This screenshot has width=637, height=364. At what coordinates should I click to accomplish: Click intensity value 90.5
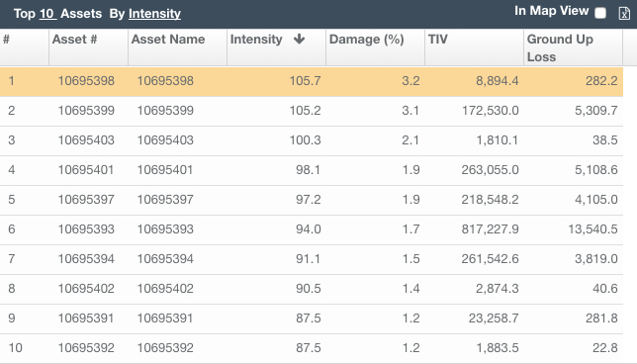click(x=309, y=289)
